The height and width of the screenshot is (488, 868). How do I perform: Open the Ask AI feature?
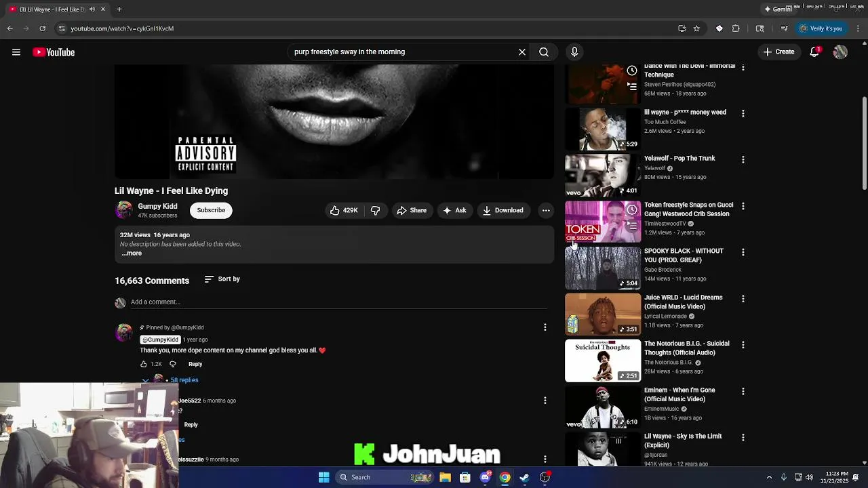tap(454, 210)
